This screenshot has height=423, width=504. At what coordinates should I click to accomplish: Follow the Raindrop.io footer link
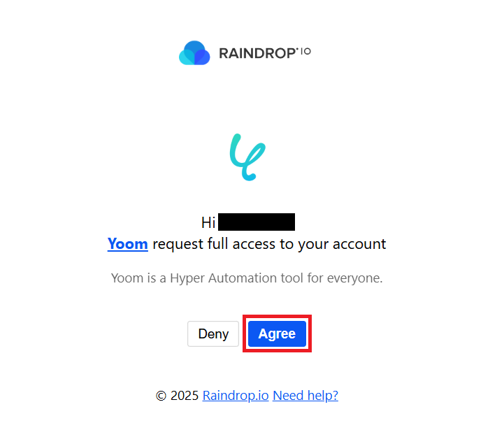(x=236, y=395)
